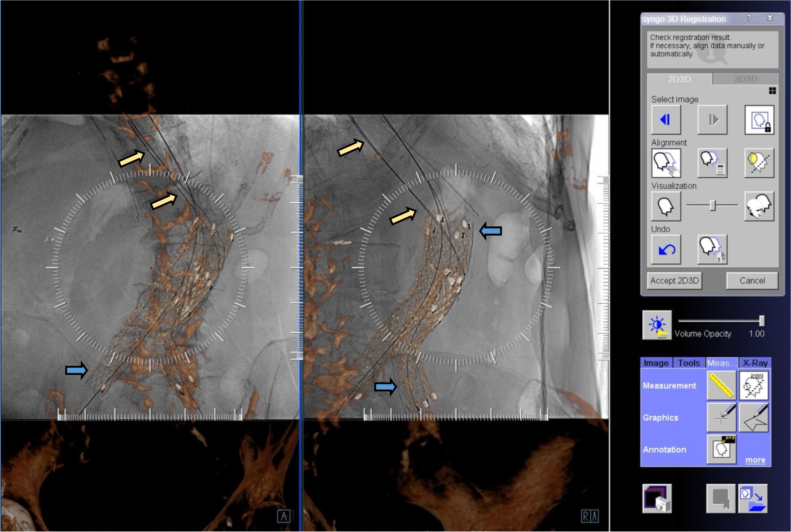Click the brightness sun icon
The image size is (791, 532).
pyautogui.click(x=657, y=325)
